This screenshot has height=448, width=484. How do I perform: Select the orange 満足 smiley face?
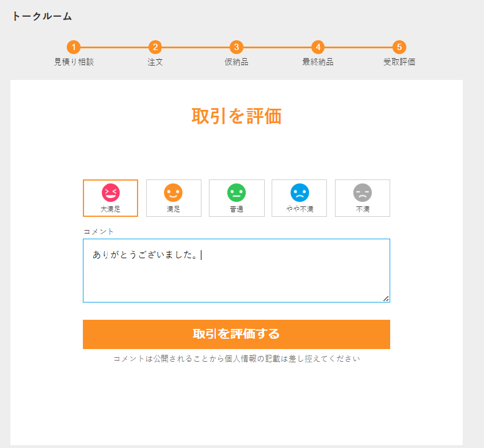click(173, 192)
